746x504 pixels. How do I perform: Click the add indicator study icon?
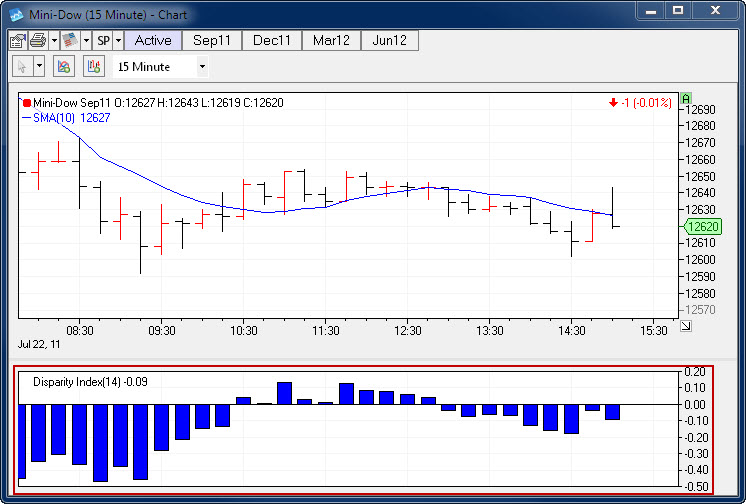tap(94, 67)
